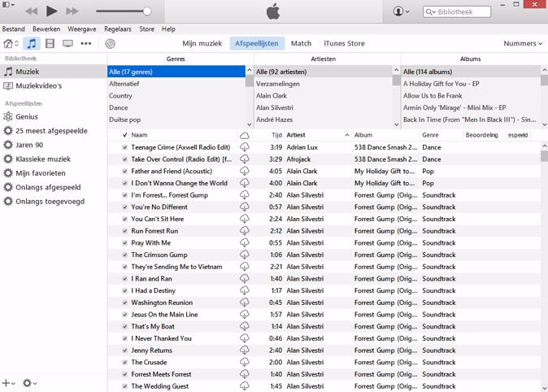
Task: Uncheck Take Over Control track checkbox
Action: point(124,159)
